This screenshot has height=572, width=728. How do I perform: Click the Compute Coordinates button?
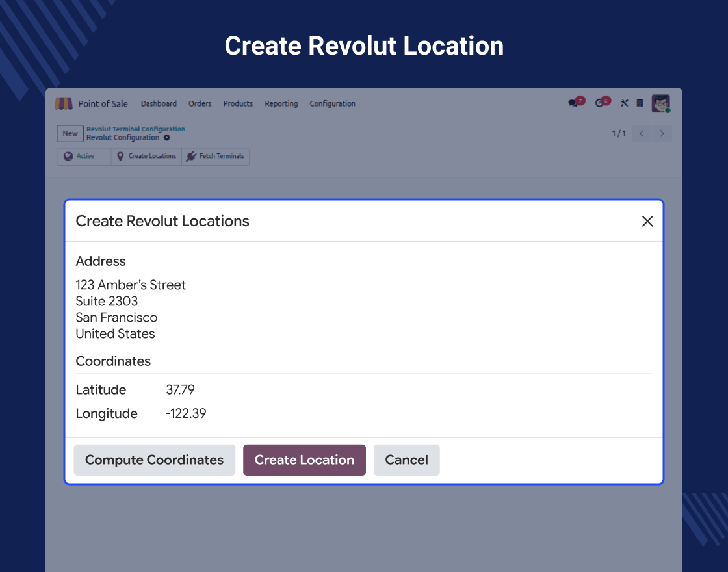coord(155,460)
